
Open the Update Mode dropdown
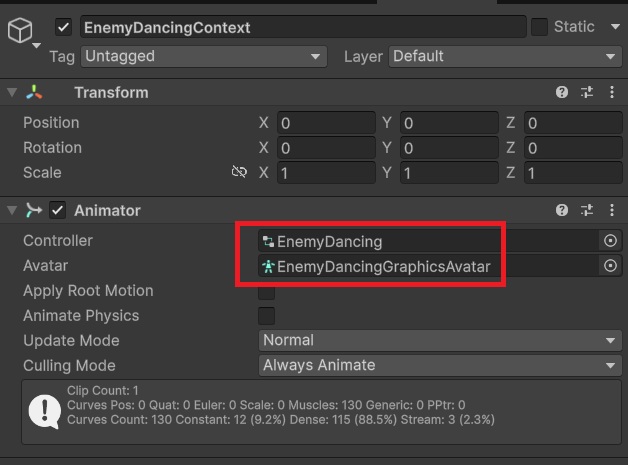coord(439,341)
